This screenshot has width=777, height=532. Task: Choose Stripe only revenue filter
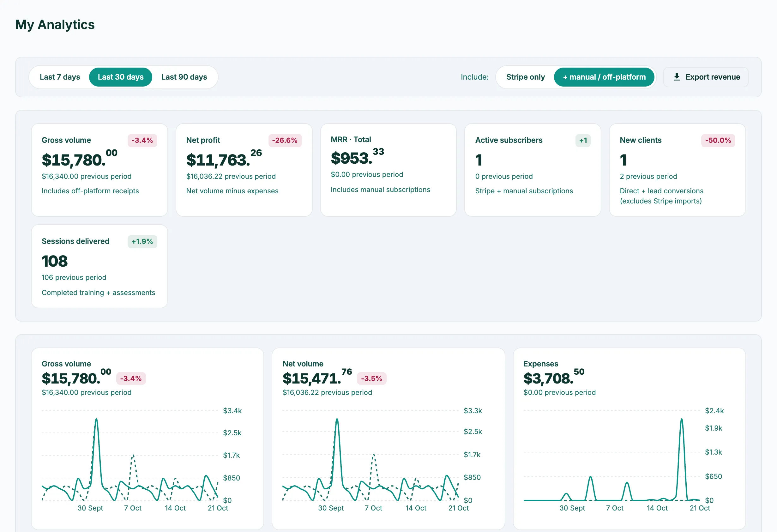coord(526,77)
